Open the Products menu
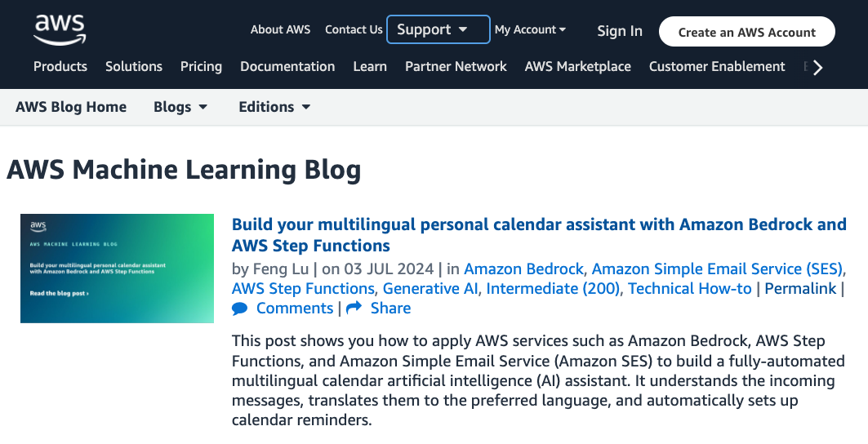 click(x=60, y=67)
